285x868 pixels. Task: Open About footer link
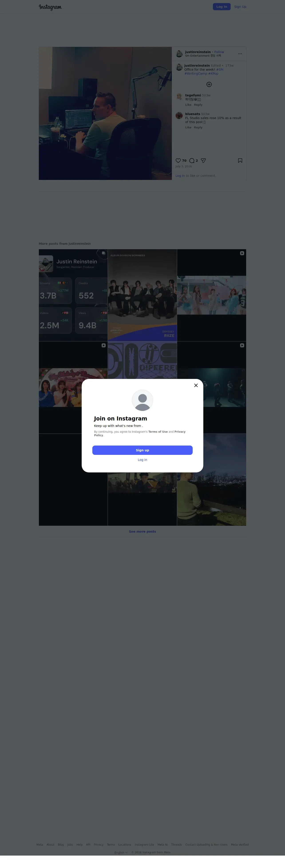pos(51,844)
